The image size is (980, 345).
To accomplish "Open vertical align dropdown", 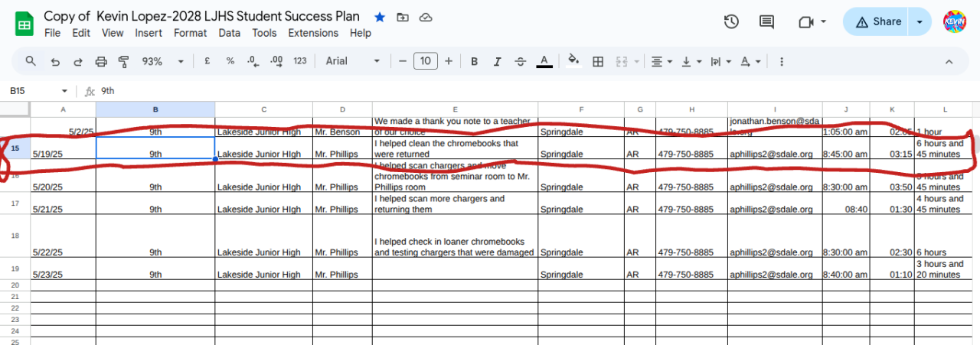I will 691,61.
